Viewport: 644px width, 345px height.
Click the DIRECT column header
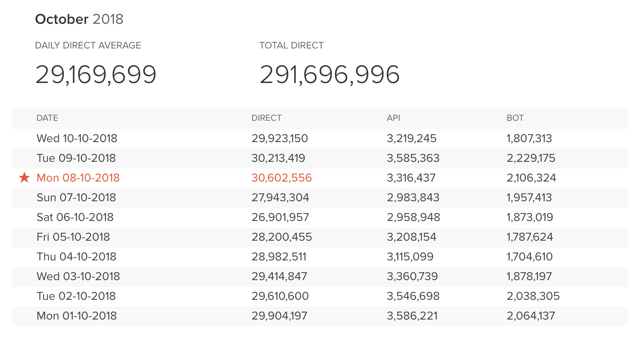coord(266,118)
